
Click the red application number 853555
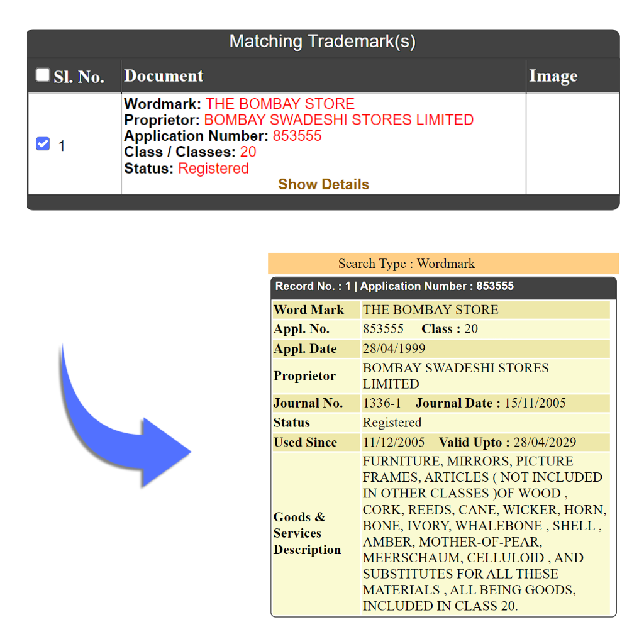click(297, 136)
